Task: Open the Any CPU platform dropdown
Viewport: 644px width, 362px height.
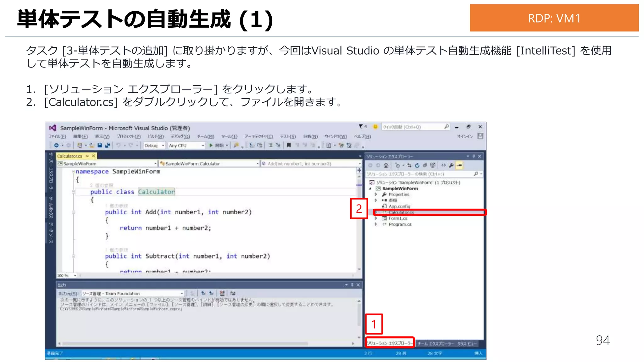Action: 186,145
